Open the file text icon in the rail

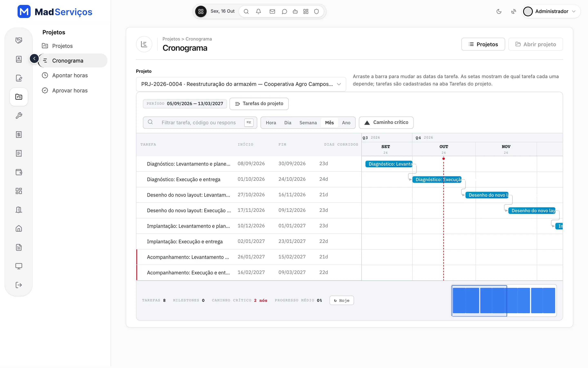(19, 248)
